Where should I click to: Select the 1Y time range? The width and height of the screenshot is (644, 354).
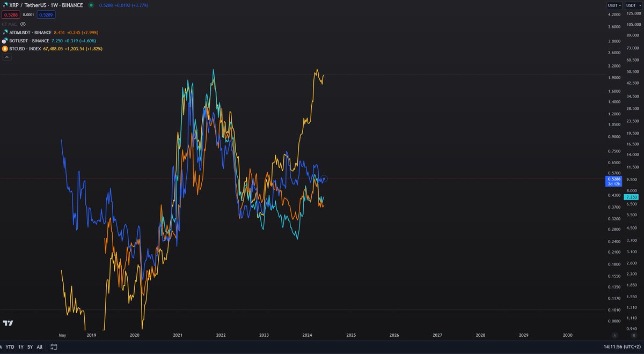[20, 347]
